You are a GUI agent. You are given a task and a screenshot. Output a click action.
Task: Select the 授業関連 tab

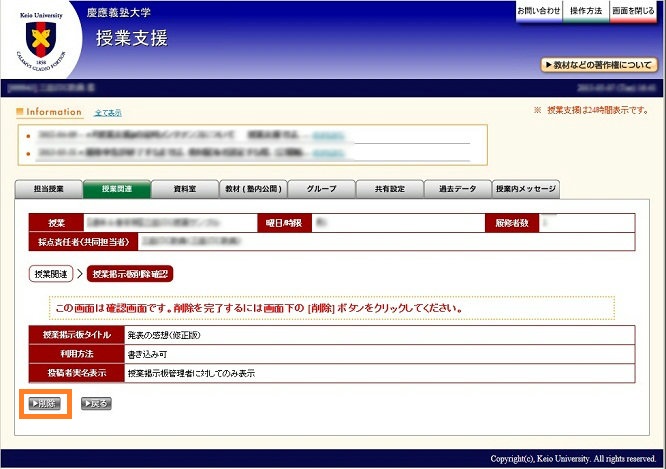pyautogui.click(x=115, y=189)
